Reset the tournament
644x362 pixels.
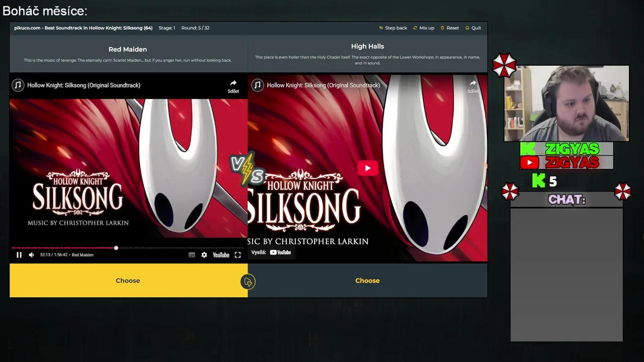click(x=450, y=28)
